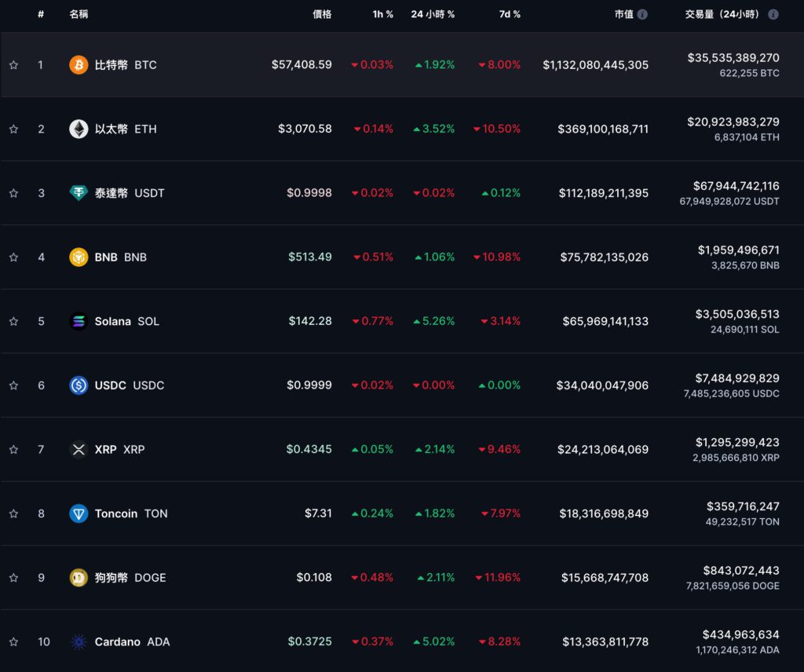Click the Tether USDT coin logo
The width and height of the screenshot is (804, 672).
tap(79, 193)
